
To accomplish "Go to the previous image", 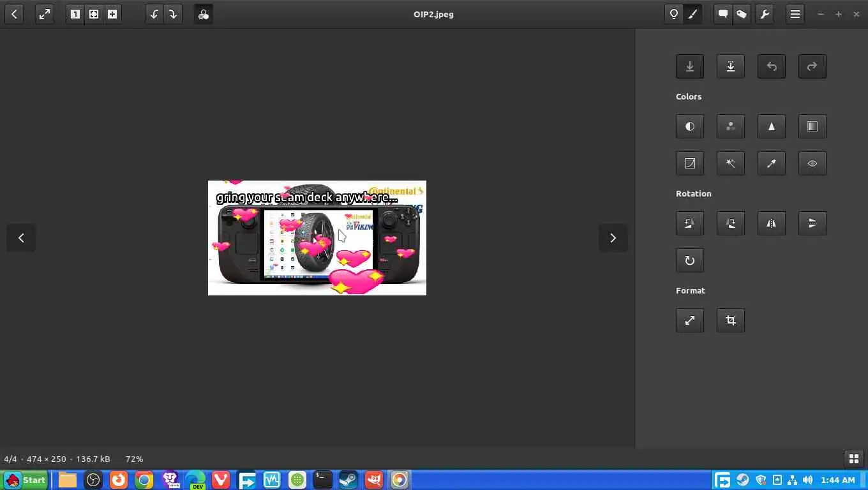I will pyautogui.click(x=21, y=238).
